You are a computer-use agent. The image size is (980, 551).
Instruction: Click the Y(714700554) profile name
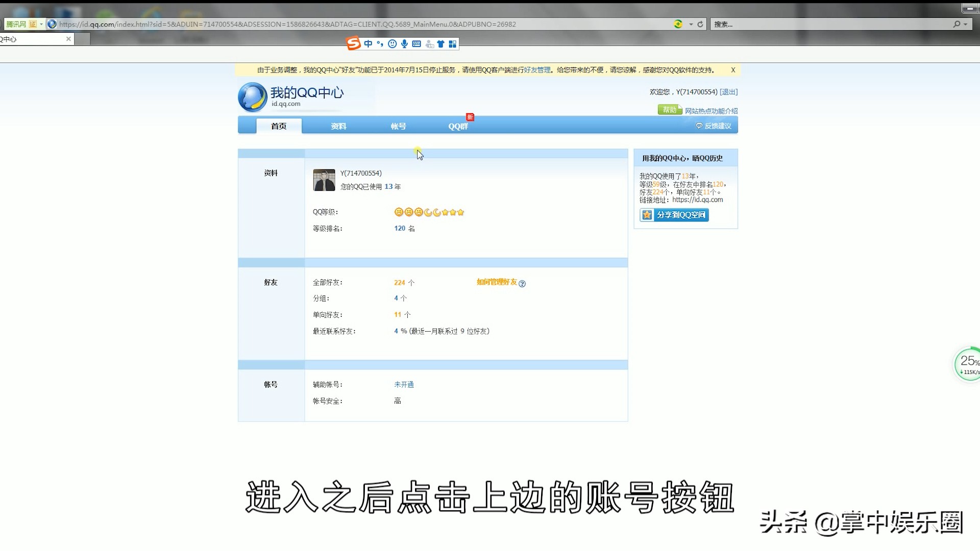click(x=361, y=173)
